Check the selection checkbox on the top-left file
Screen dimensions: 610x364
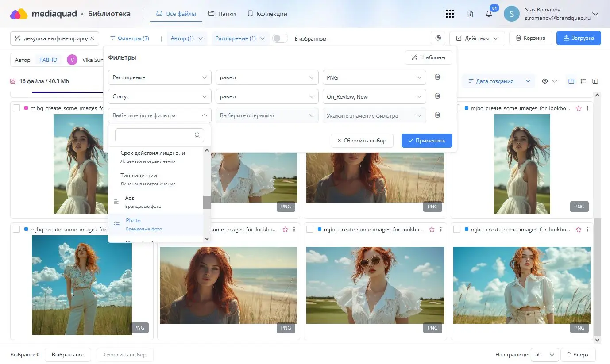(x=16, y=108)
